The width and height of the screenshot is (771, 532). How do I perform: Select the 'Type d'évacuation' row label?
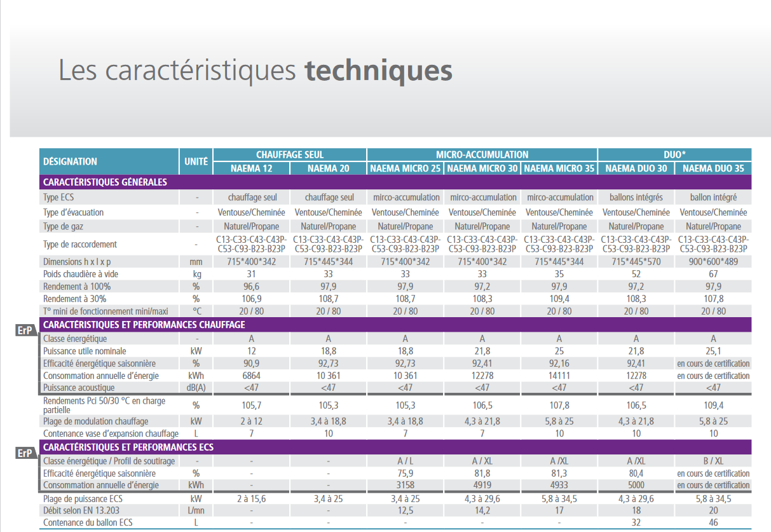point(73,212)
